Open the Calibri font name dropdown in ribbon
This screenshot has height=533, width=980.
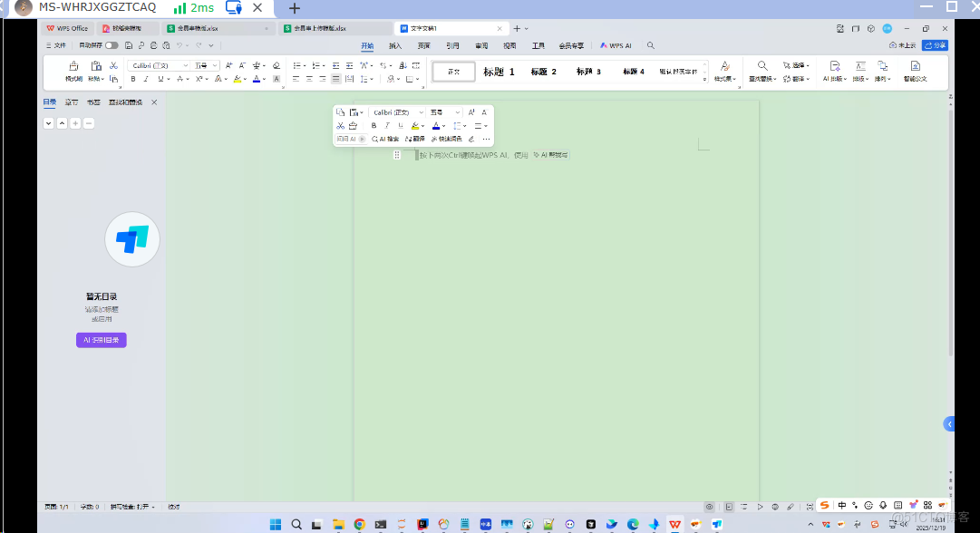coord(186,65)
